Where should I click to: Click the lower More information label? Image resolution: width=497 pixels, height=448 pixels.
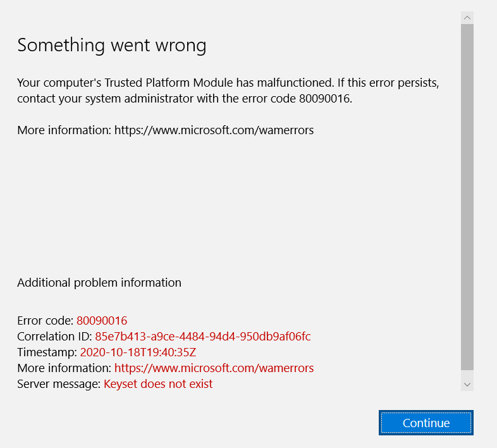64,368
